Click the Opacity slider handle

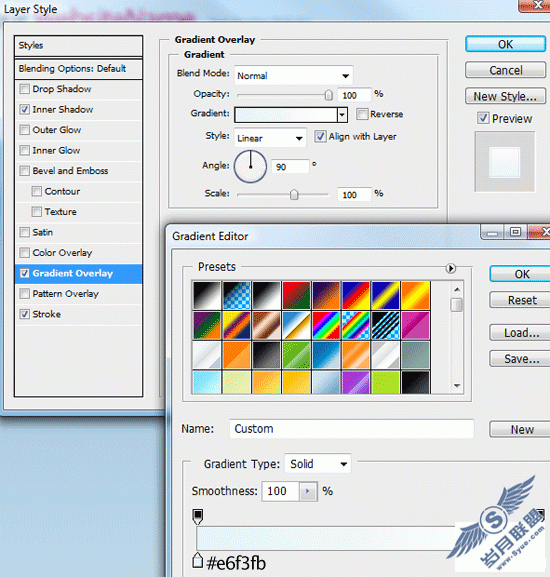click(329, 95)
